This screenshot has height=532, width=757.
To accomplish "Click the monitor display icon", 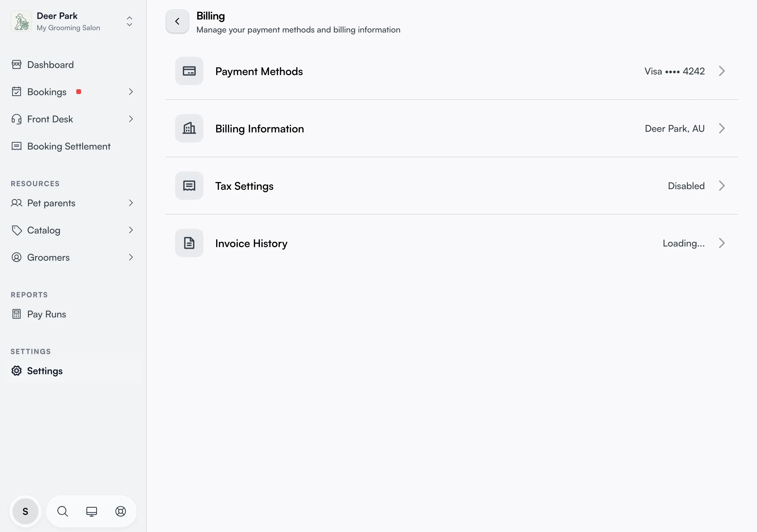I will point(92,511).
